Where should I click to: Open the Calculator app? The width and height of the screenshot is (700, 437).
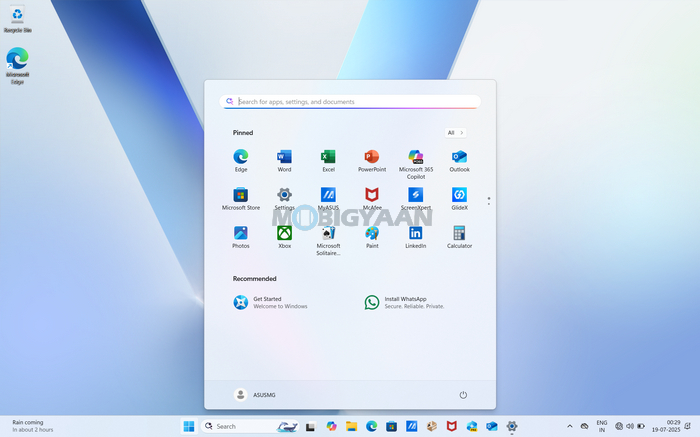pos(459,237)
